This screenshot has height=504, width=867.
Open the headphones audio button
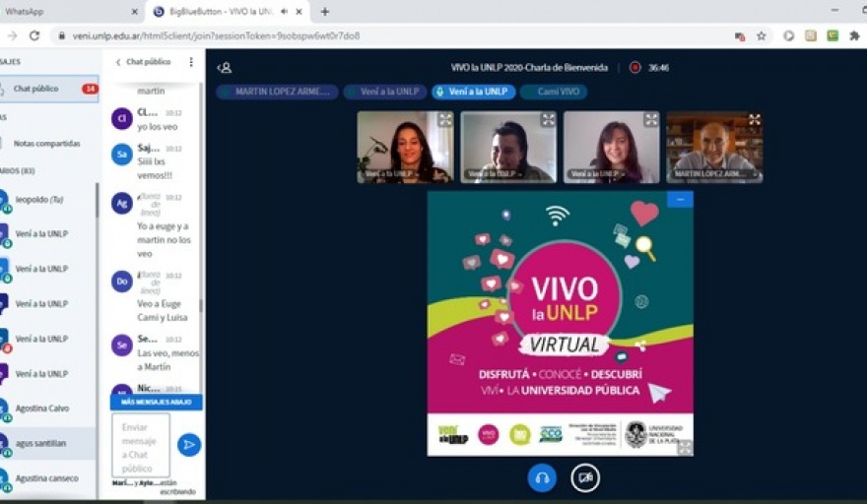click(542, 478)
